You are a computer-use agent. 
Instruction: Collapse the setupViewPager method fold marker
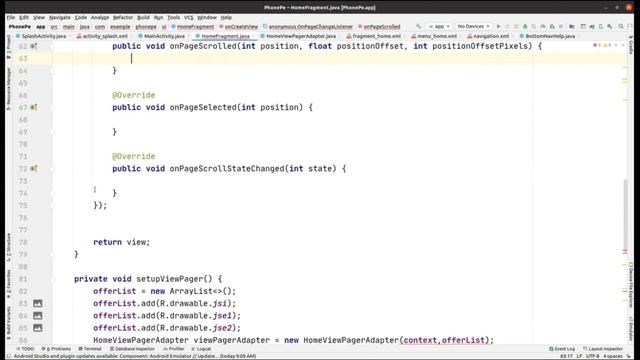point(52,279)
